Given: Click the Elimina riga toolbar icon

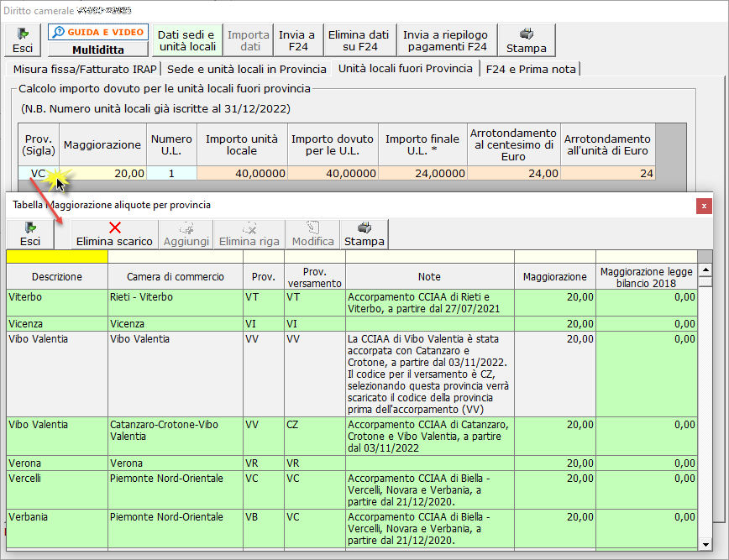Looking at the screenshot, I should [x=249, y=233].
